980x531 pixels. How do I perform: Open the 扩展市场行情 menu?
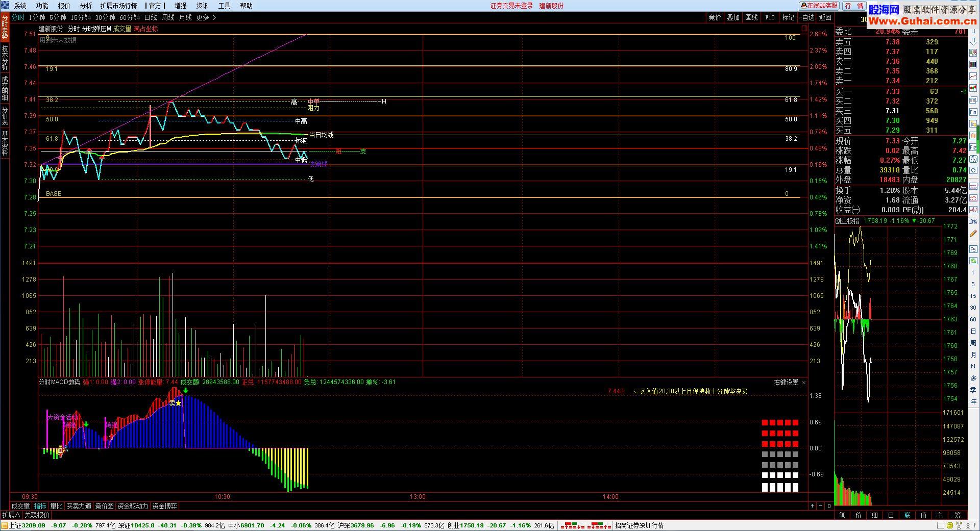point(119,6)
